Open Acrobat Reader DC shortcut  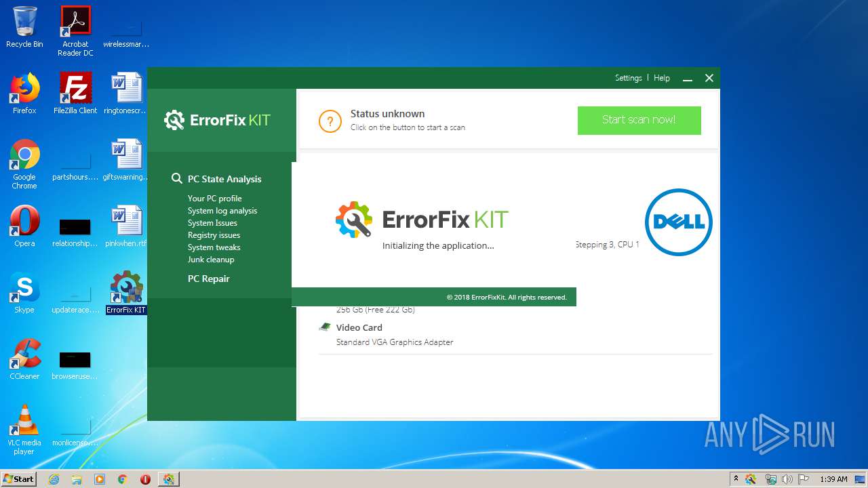click(75, 31)
